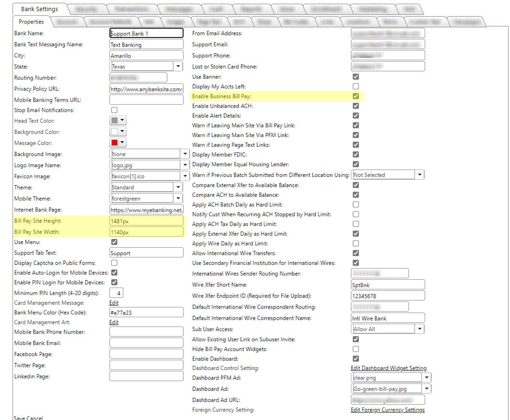
Task: Uncheck Enable Unbalanced ACH
Action: (x=356, y=106)
